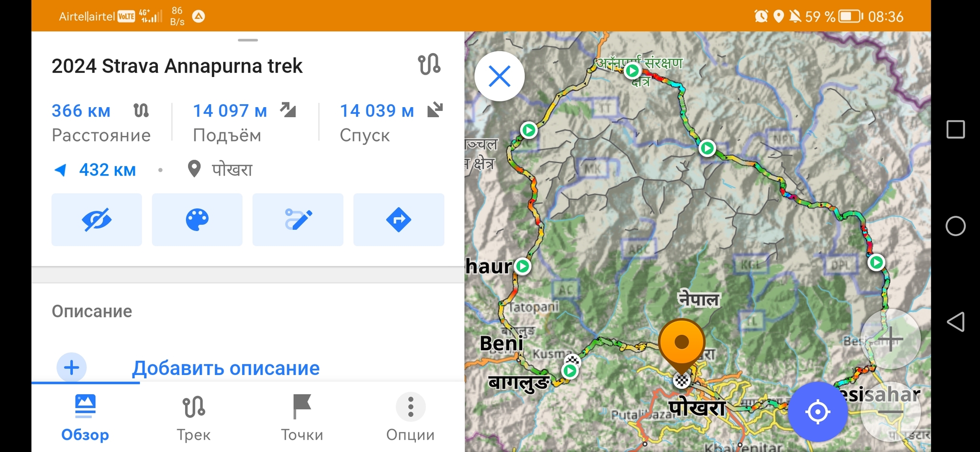Tap Добавить описание link
Screen dimensions: 980x452
point(226,368)
